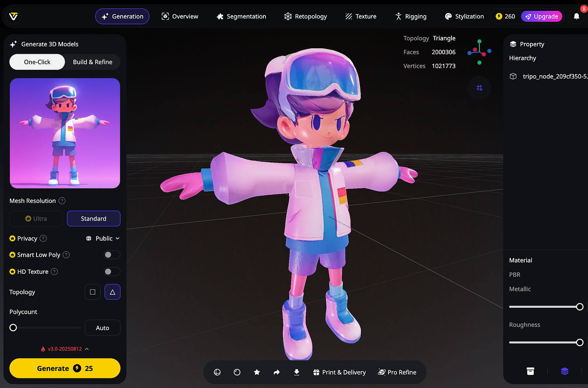Open the Privacy Public dropdown
The image size is (588, 388).
click(102, 238)
